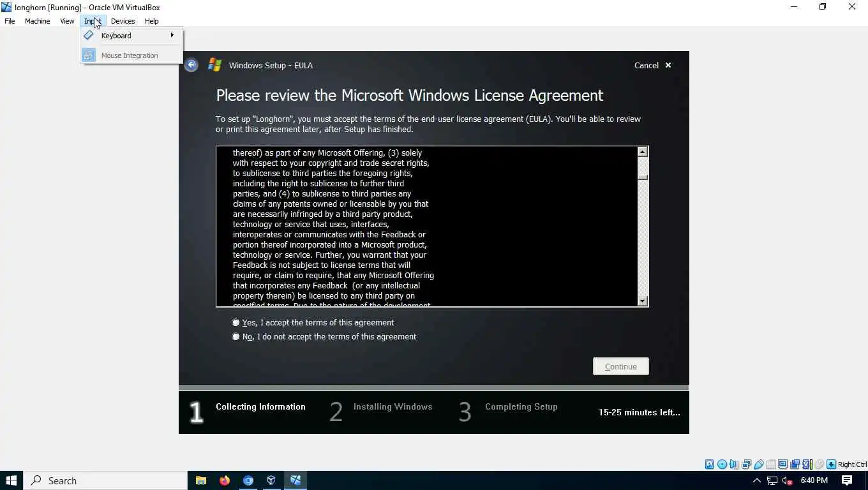The image size is (868, 490).
Task: Open the Devices menu
Action: [123, 21]
